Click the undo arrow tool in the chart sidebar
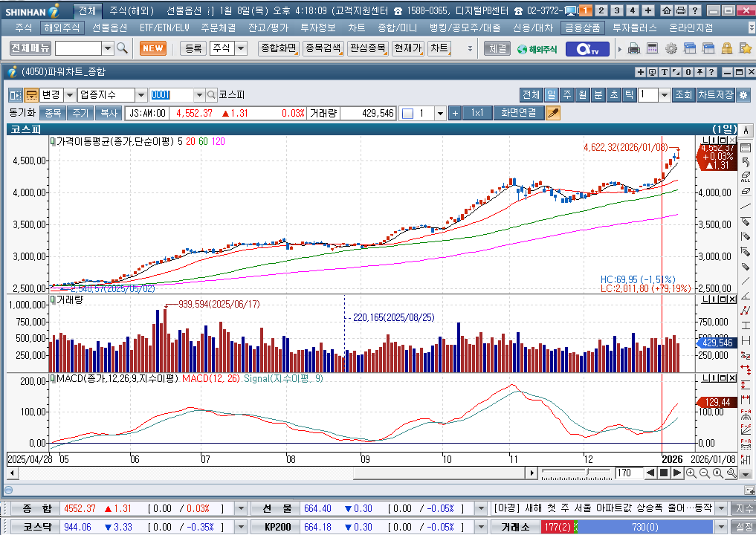This screenshot has height=535, width=756. (x=746, y=162)
